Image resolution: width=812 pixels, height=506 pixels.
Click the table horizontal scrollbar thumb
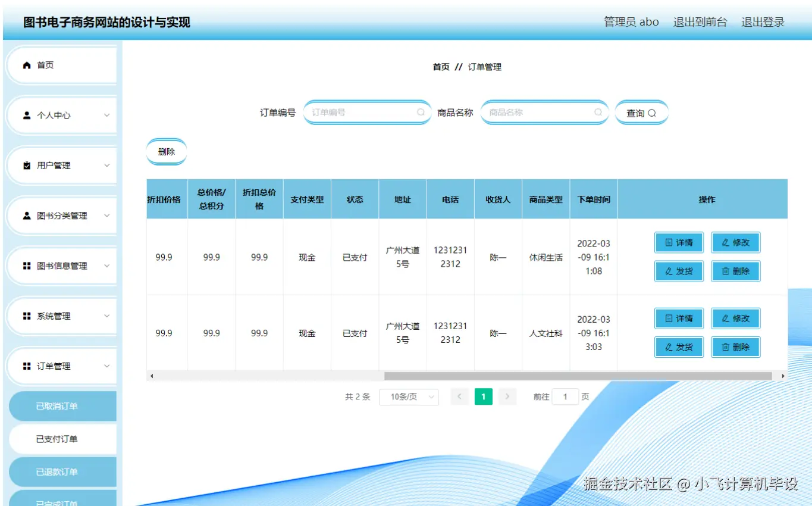578,376
